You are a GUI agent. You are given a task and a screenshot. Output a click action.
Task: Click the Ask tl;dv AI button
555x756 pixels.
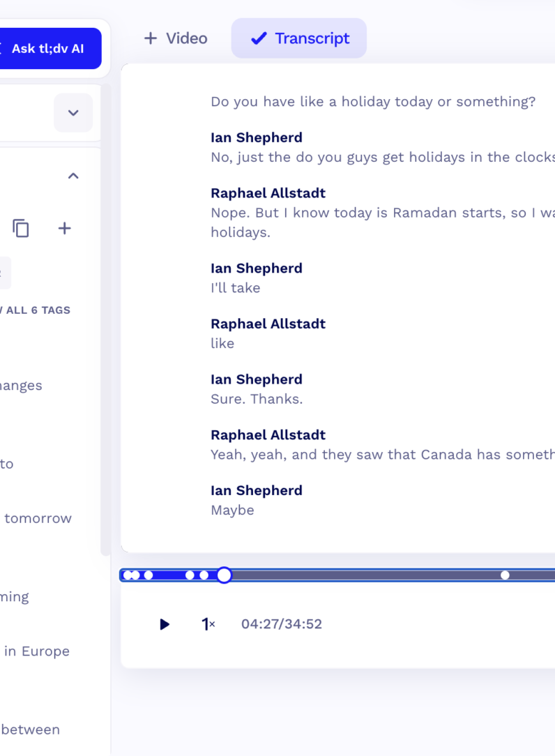[x=50, y=48]
